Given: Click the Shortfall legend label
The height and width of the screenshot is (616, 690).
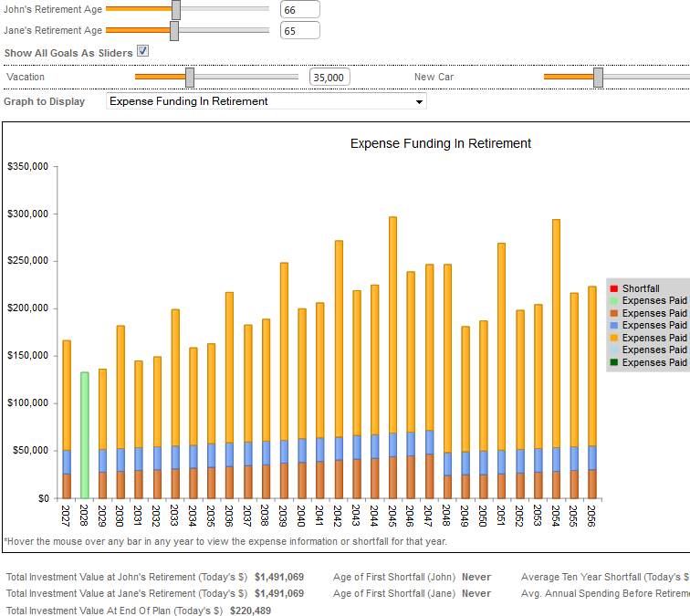Looking at the screenshot, I should (641, 288).
